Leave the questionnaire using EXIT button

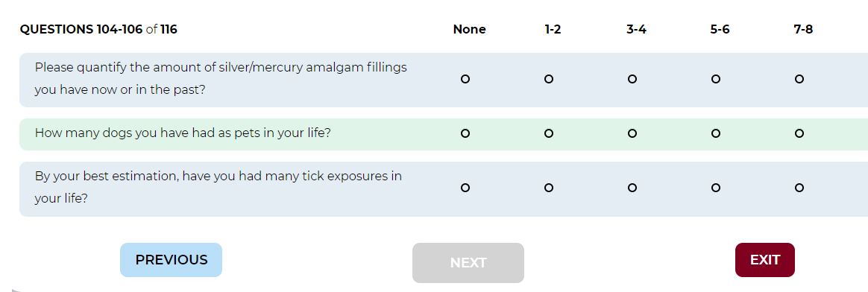[765, 260]
